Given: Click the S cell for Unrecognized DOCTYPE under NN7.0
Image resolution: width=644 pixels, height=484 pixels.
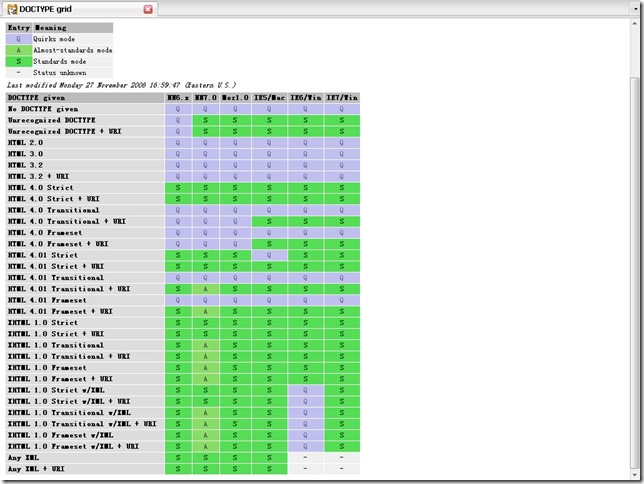Looking at the screenshot, I should point(205,120).
